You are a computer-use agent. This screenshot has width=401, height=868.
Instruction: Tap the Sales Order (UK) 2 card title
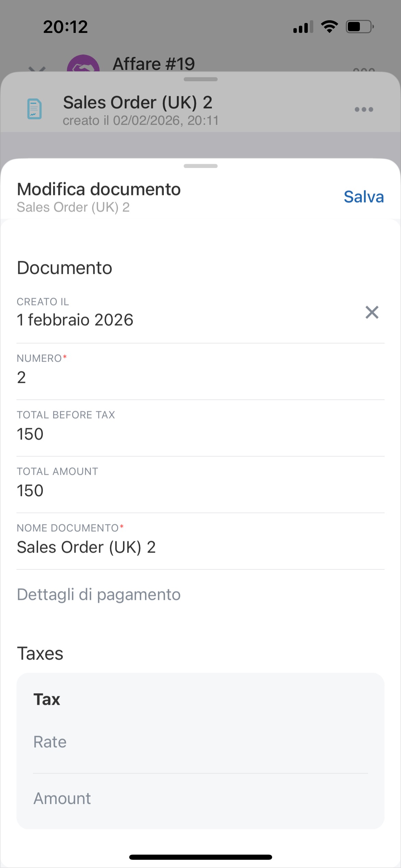138,103
